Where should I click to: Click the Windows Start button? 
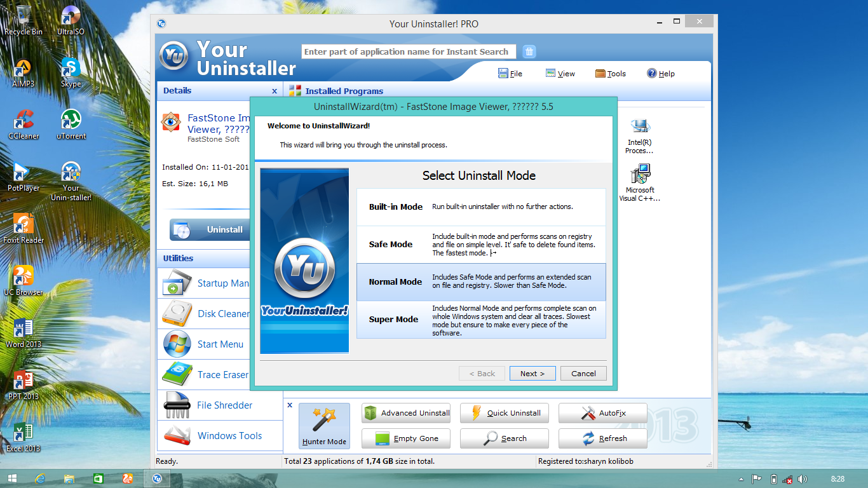click(x=12, y=478)
